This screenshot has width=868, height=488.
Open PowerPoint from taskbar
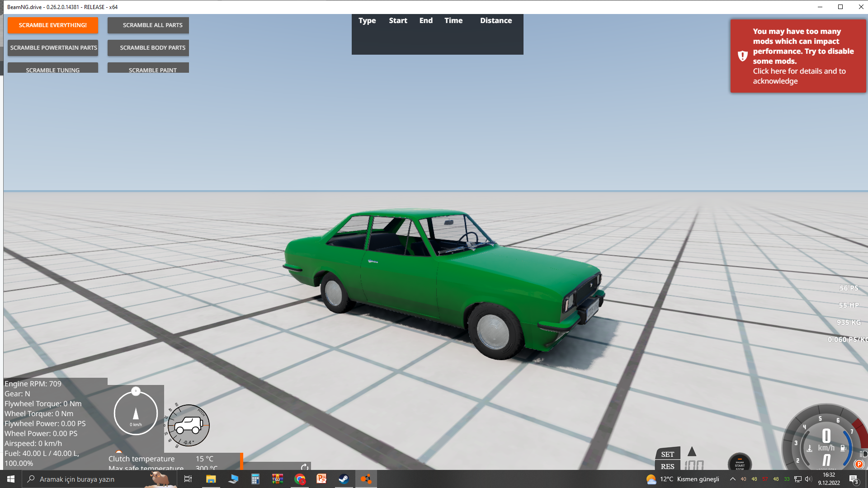pos(321,479)
